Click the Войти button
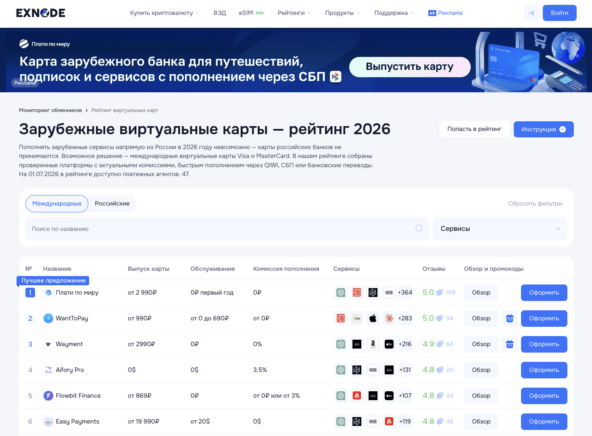 pyautogui.click(x=560, y=13)
